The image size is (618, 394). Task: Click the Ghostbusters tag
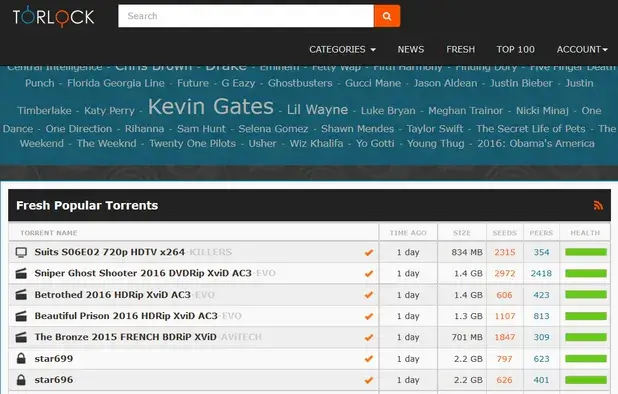(x=300, y=83)
